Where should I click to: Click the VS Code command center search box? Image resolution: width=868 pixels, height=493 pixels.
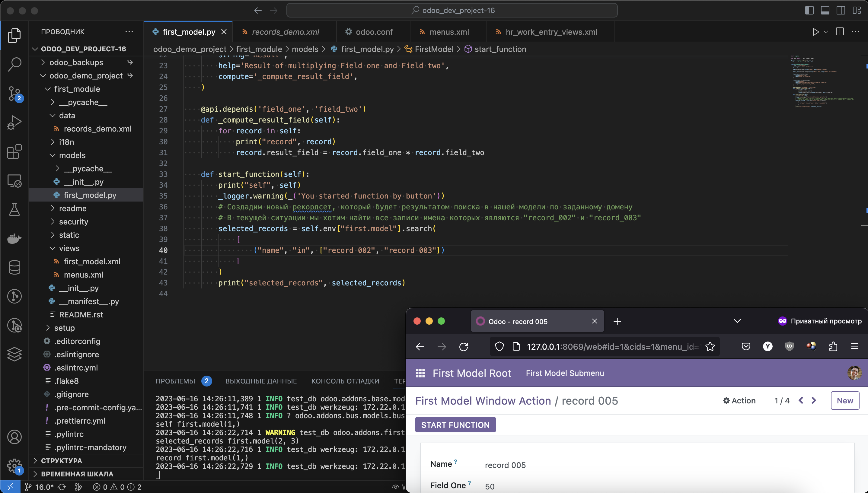tap(452, 11)
